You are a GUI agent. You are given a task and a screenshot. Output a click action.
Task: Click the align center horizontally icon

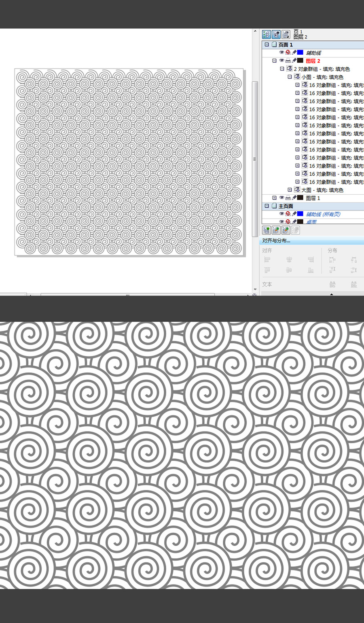(x=289, y=259)
